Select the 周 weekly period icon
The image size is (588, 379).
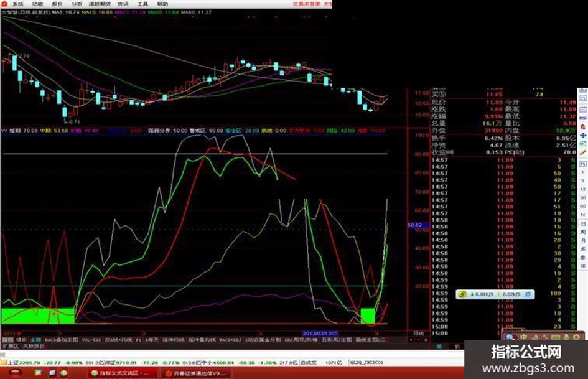click(x=583, y=232)
